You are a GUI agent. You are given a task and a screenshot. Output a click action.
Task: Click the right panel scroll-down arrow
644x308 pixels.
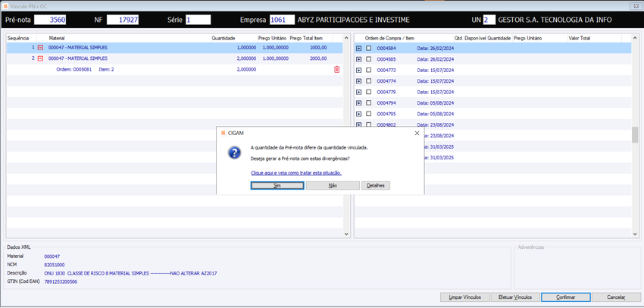pos(635,234)
